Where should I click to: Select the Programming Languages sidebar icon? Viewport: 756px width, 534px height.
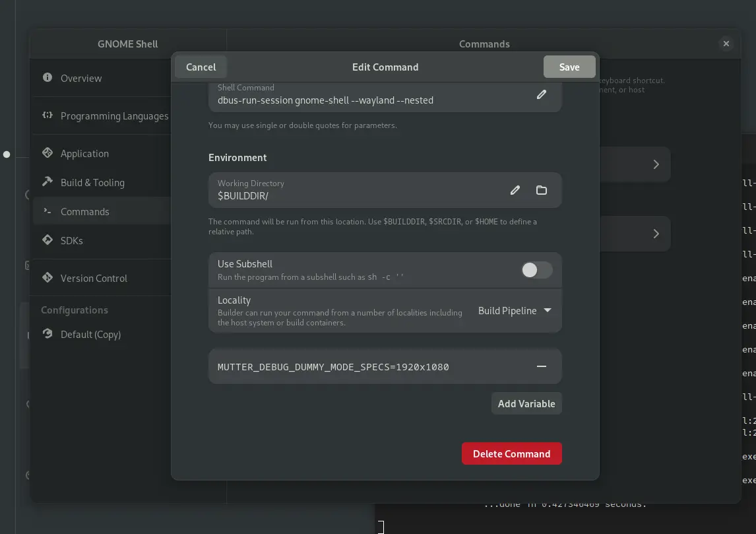[47, 115]
